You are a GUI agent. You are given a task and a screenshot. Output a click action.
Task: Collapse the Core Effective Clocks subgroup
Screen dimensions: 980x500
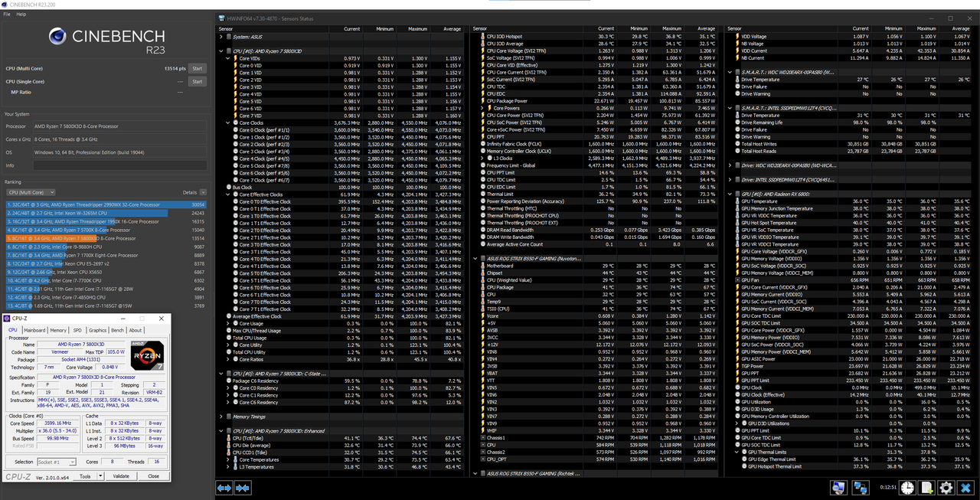229,194
